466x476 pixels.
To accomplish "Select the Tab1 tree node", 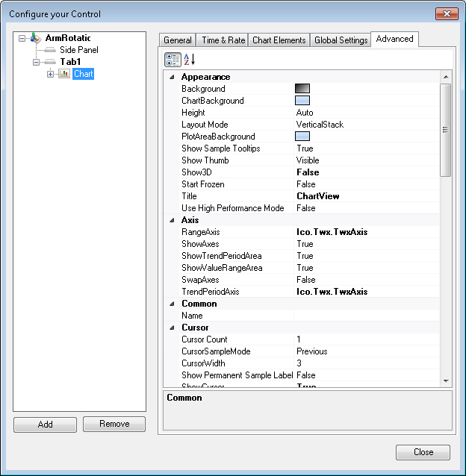I will [x=70, y=62].
